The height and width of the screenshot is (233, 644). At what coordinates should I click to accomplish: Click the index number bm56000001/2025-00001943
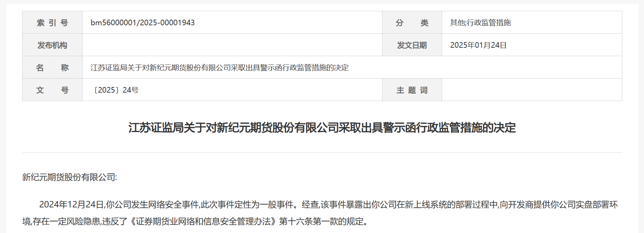point(143,22)
